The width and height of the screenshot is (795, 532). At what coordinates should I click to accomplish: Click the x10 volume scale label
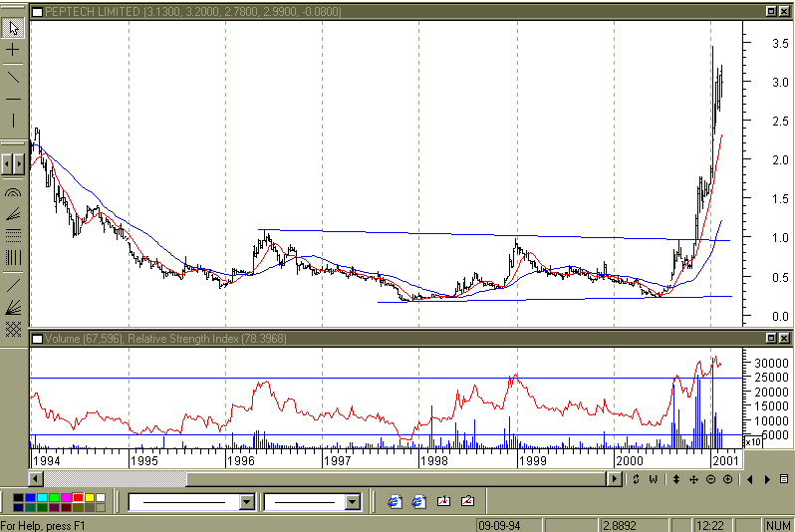click(x=753, y=441)
